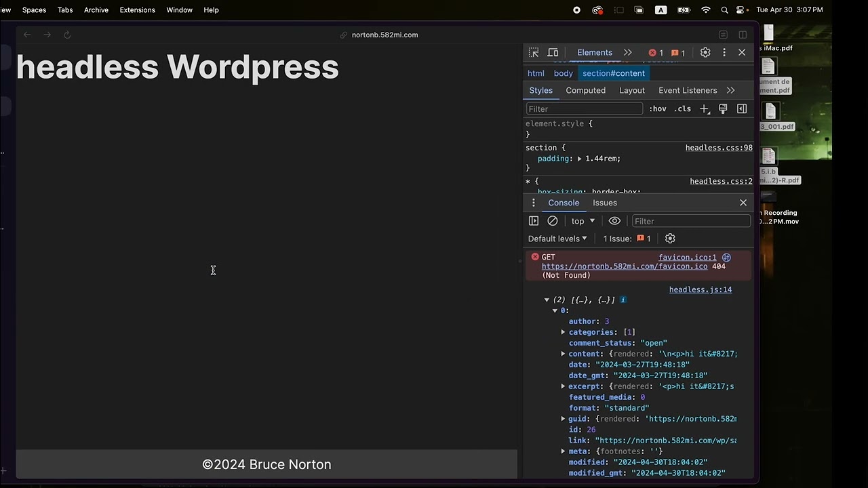Add a new style rule with plus icon
The width and height of the screenshot is (868, 488).
[704, 108]
